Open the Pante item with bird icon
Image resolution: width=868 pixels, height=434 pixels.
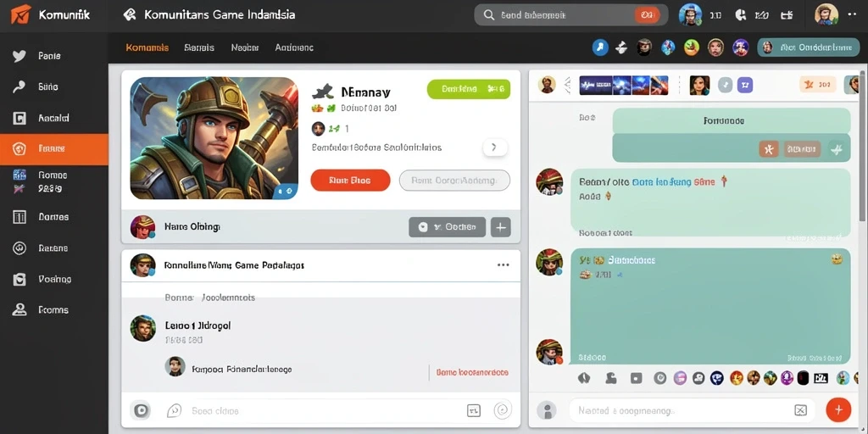pyautogui.click(x=54, y=56)
